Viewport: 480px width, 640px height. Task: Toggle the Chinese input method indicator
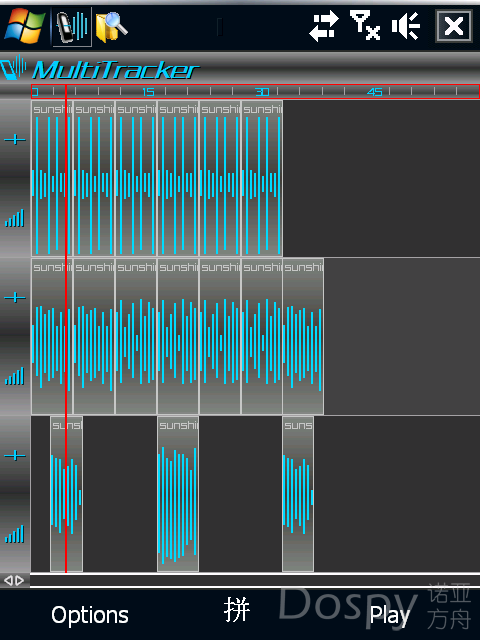(x=237, y=610)
